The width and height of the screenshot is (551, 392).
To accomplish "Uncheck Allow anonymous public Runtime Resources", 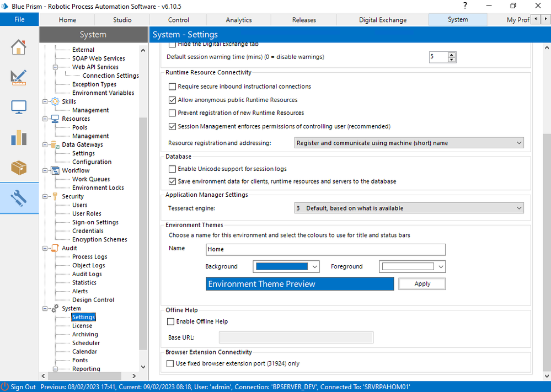I will pyautogui.click(x=173, y=100).
